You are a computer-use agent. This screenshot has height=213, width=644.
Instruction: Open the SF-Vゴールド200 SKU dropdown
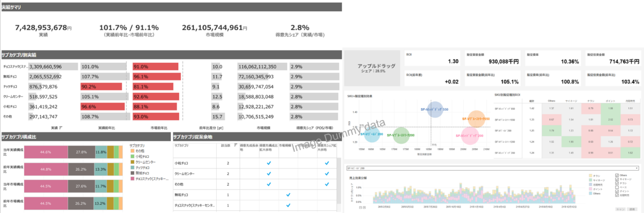[x=492, y=168]
